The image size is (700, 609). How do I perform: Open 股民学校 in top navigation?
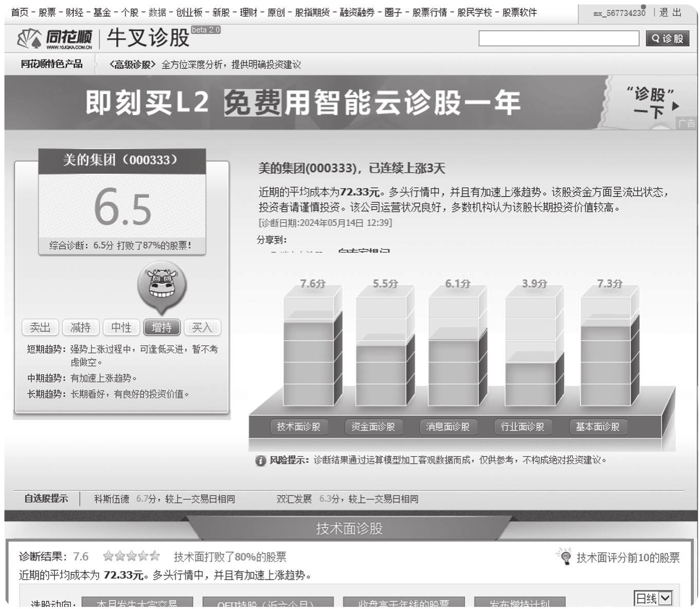pos(475,12)
